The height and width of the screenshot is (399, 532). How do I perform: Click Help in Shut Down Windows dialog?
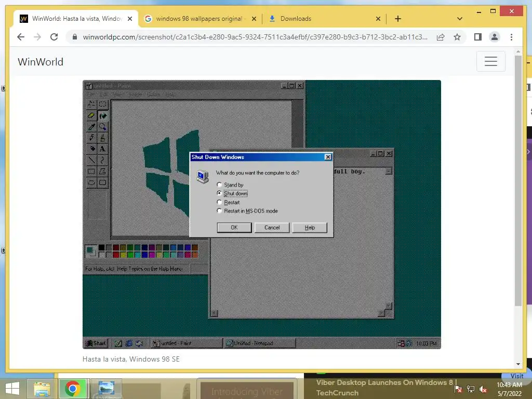tap(310, 228)
